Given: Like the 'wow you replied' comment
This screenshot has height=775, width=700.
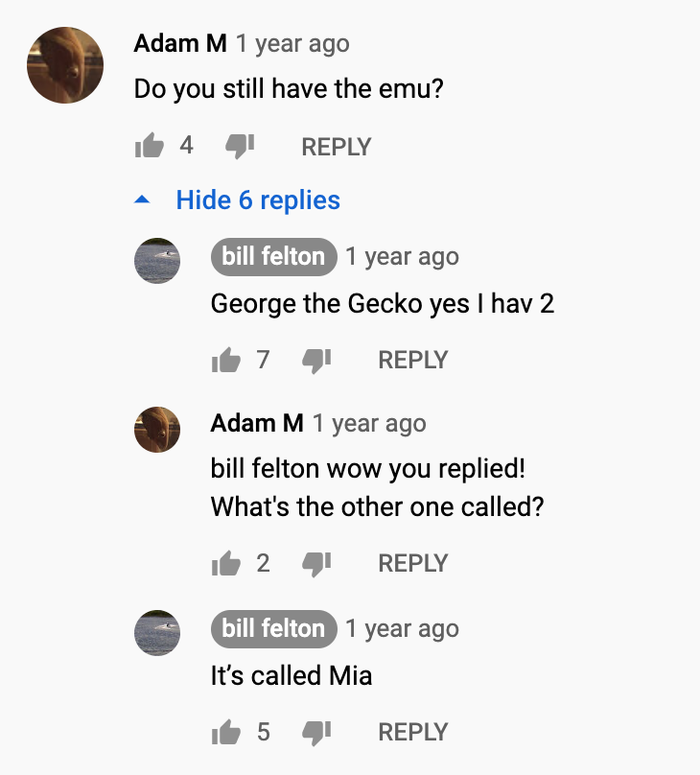Looking at the screenshot, I should click(x=226, y=563).
